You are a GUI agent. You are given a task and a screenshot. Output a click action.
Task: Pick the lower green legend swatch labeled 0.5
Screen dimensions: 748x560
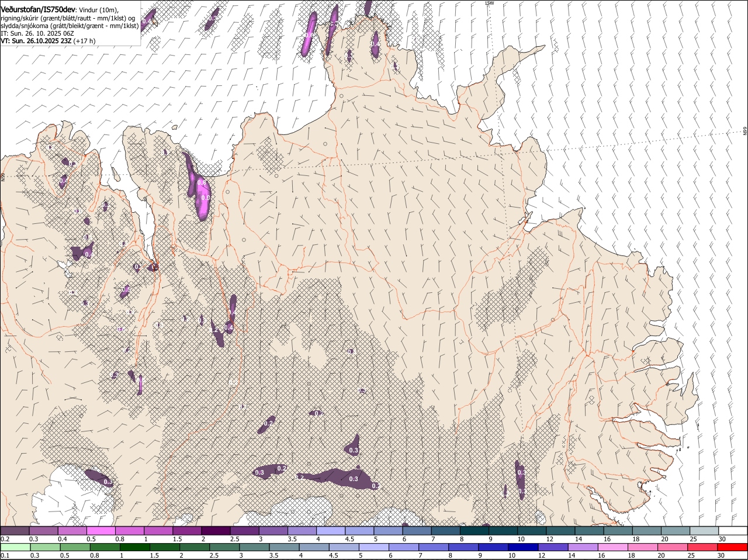(x=75, y=548)
